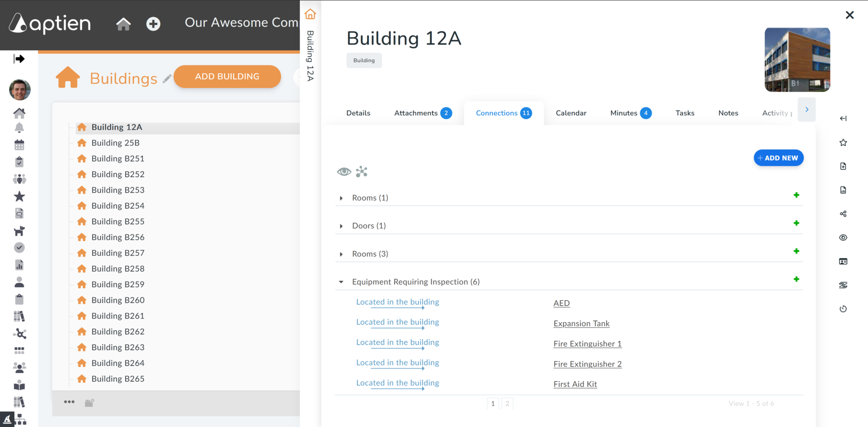
Task: Click Building 12A photo thumbnail
Action: tap(797, 60)
